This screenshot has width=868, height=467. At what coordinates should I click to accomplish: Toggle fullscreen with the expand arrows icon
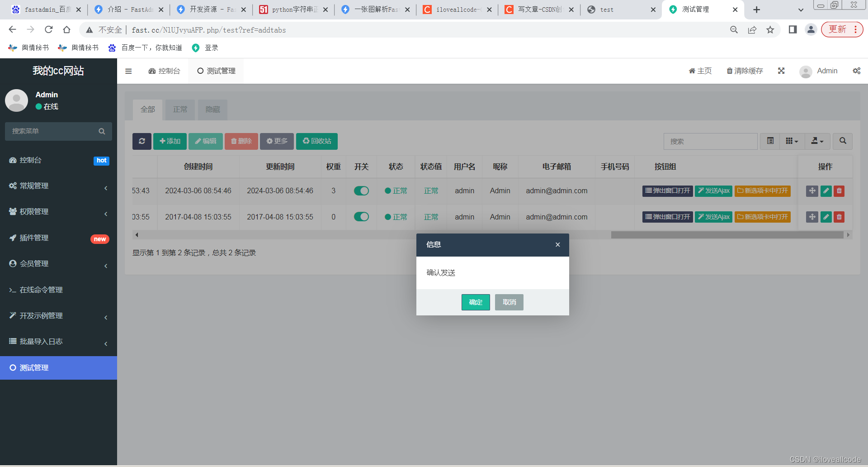coord(781,71)
